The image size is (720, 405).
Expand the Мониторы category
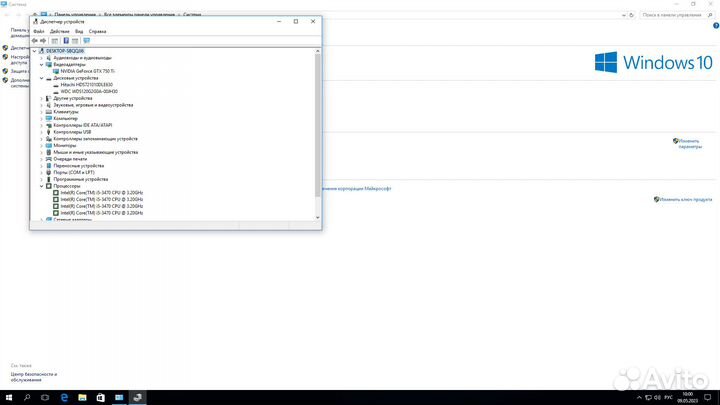coord(41,146)
